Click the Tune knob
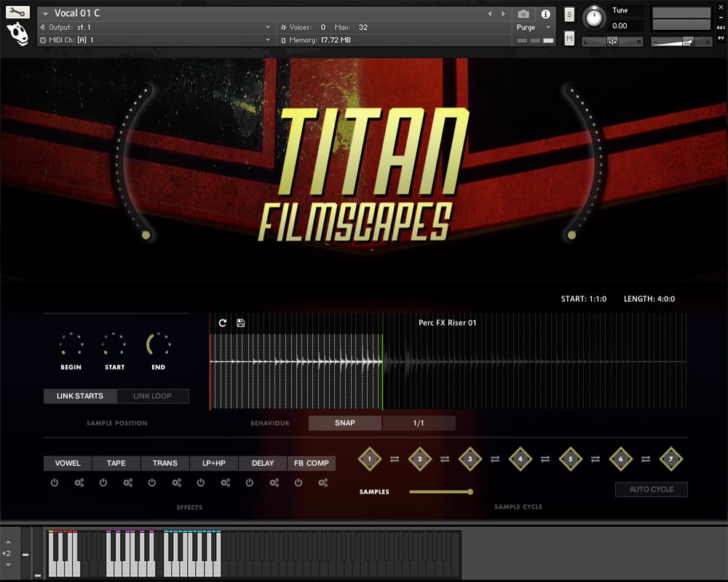The width and height of the screenshot is (728, 582). [x=595, y=17]
